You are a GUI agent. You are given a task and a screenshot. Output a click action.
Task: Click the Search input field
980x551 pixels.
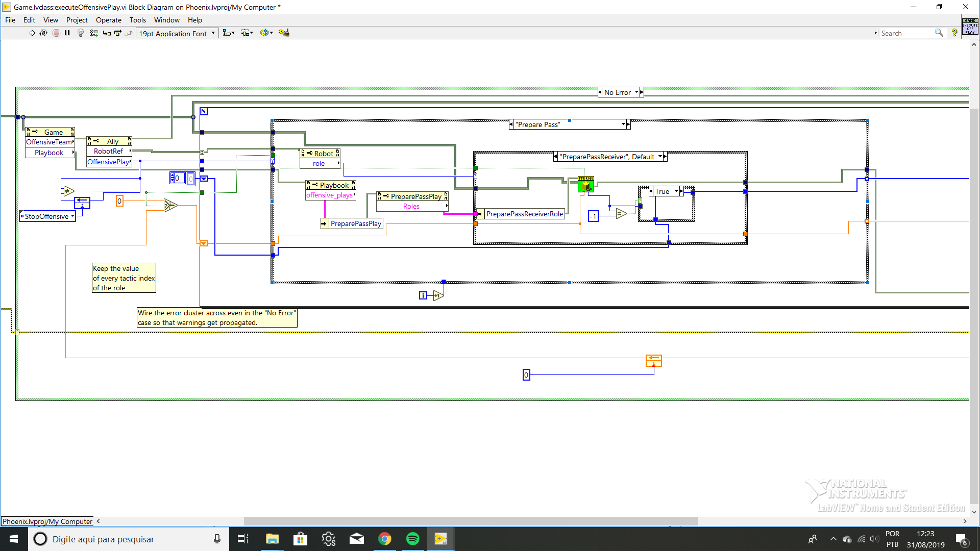906,33
